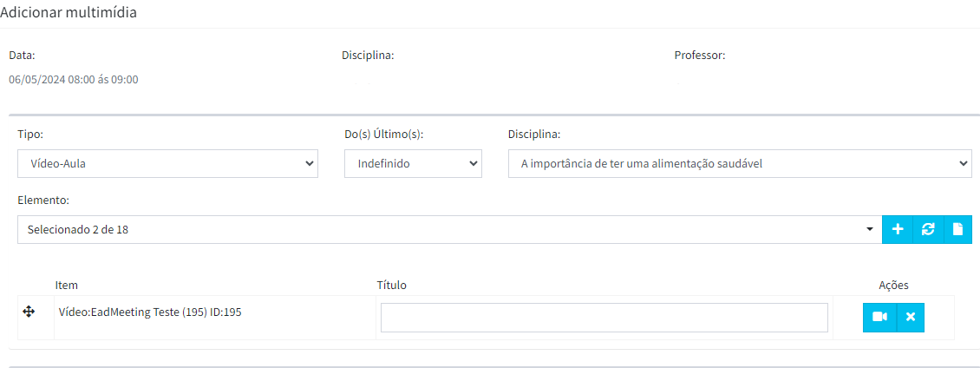Click the video camera button under Ações
Image resolution: width=980 pixels, height=368 pixels.
(x=880, y=318)
